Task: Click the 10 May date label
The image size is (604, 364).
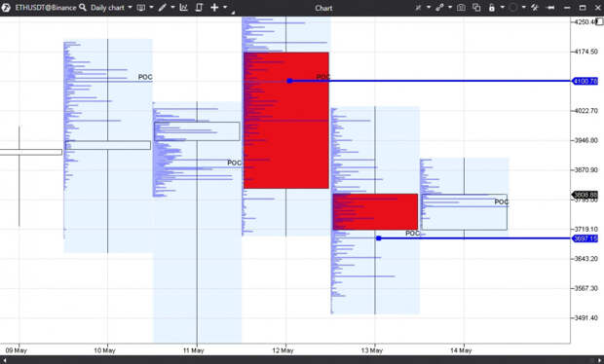Action: (105, 350)
